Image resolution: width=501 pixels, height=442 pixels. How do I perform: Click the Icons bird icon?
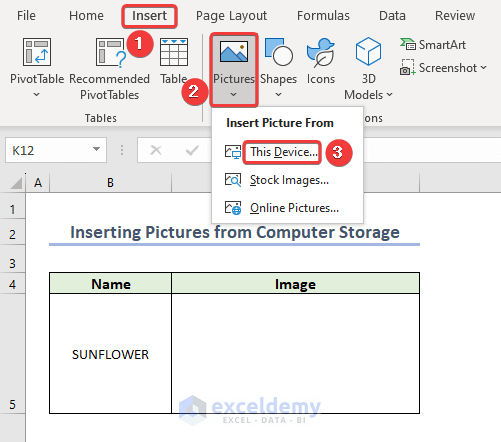320,52
